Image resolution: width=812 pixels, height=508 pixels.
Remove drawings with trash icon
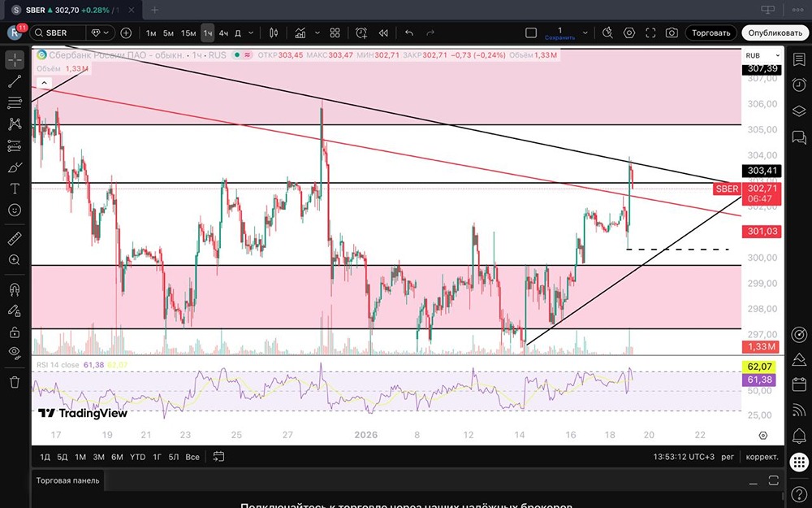[x=15, y=382]
